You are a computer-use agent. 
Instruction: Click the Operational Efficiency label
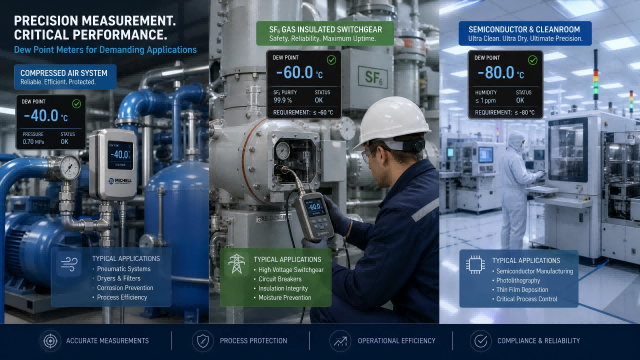tap(396, 341)
